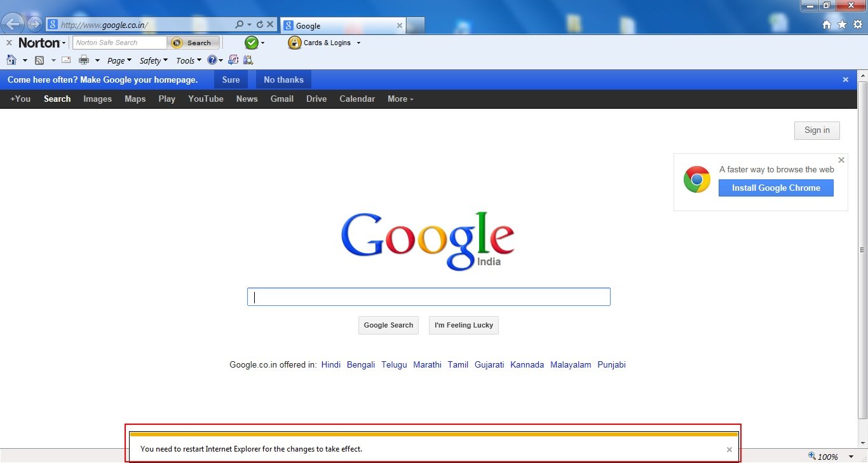The width and height of the screenshot is (868, 463).
Task: Click Install Google Chrome button
Action: tap(776, 188)
